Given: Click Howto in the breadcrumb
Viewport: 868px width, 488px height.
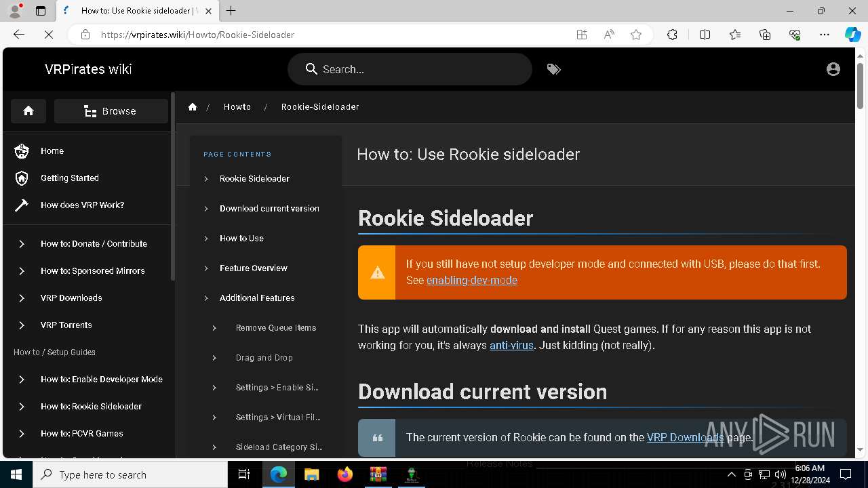Looking at the screenshot, I should click(237, 107).
